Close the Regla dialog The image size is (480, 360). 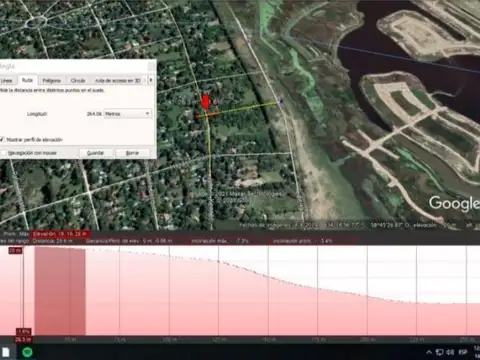tap(151, 66)
